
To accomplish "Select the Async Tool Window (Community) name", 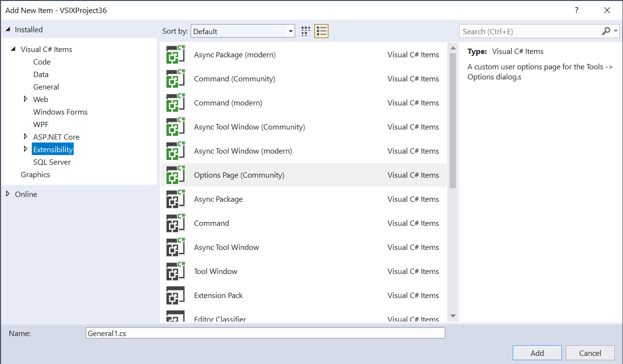I will (249, 127).
